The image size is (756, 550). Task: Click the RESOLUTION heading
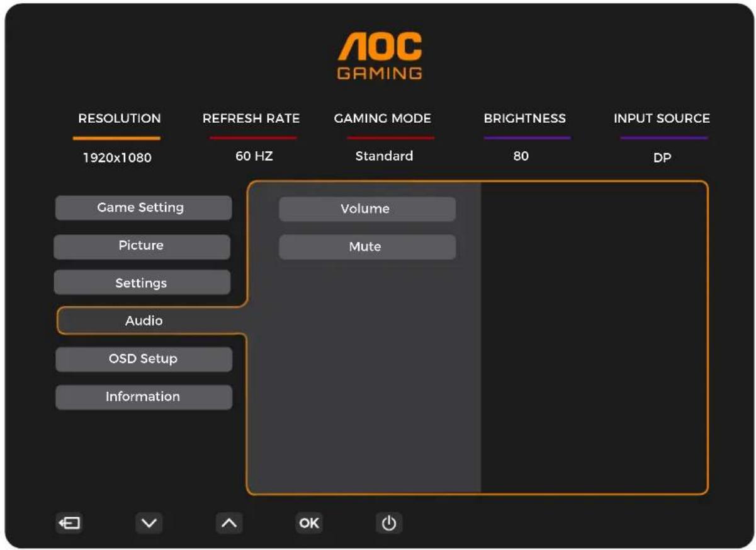click(120, 118)
